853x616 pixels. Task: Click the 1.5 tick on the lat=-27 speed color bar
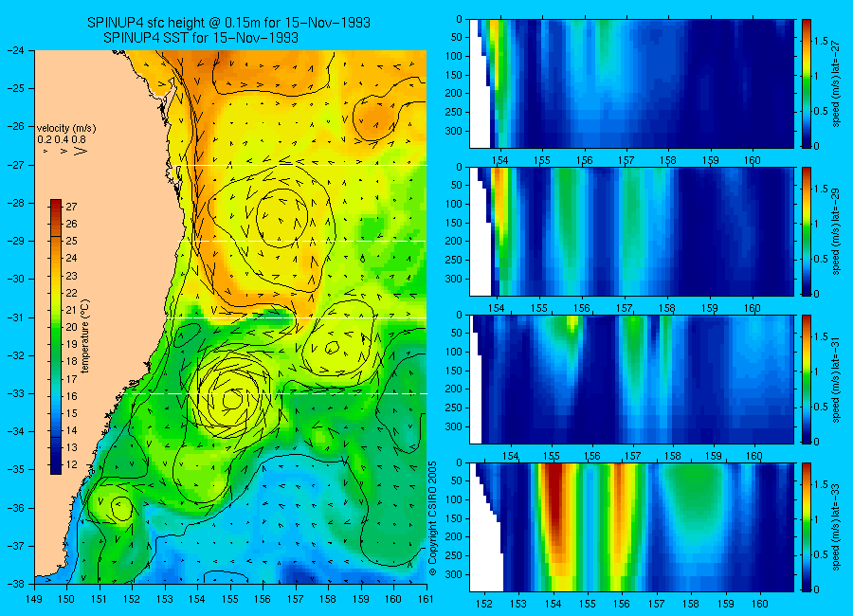click(x=822, y=41)
